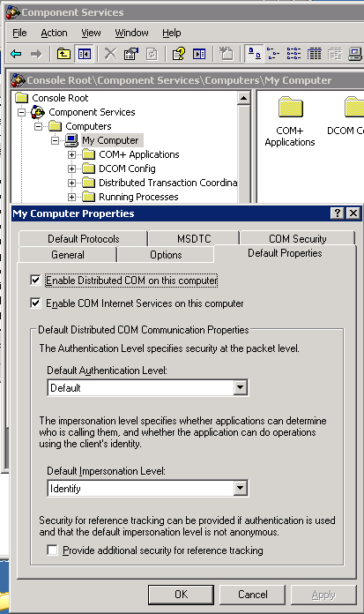Switch to Large Icons view

(254, 54)
